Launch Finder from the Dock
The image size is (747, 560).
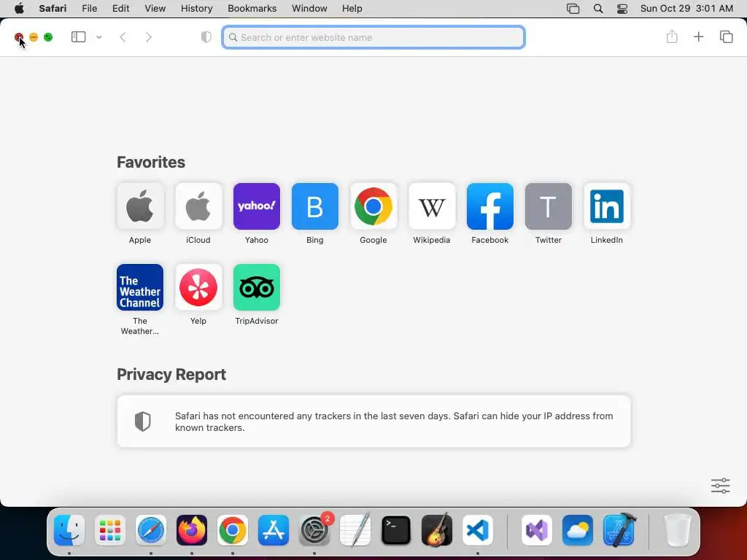click(x=69, y=530)
